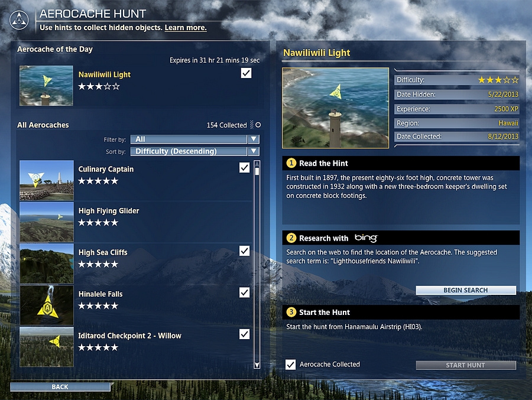The height and width of the screenshot is (400, 532).
Task: Toggle the Aerocache Collected checkbox
Action: (x=290, y=365)
